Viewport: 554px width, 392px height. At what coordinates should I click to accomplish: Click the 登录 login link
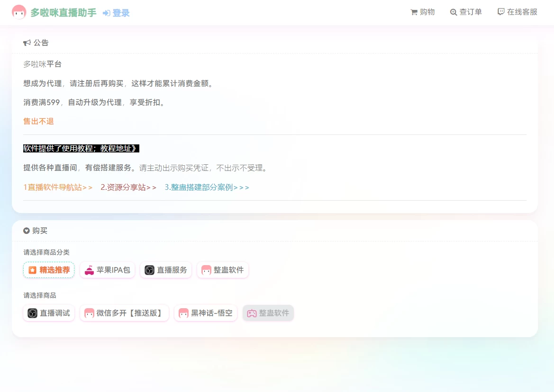(121, 13)
